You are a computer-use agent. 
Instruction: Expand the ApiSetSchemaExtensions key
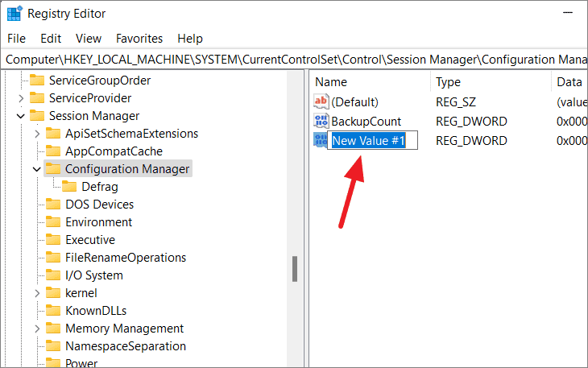coord(37,134)
